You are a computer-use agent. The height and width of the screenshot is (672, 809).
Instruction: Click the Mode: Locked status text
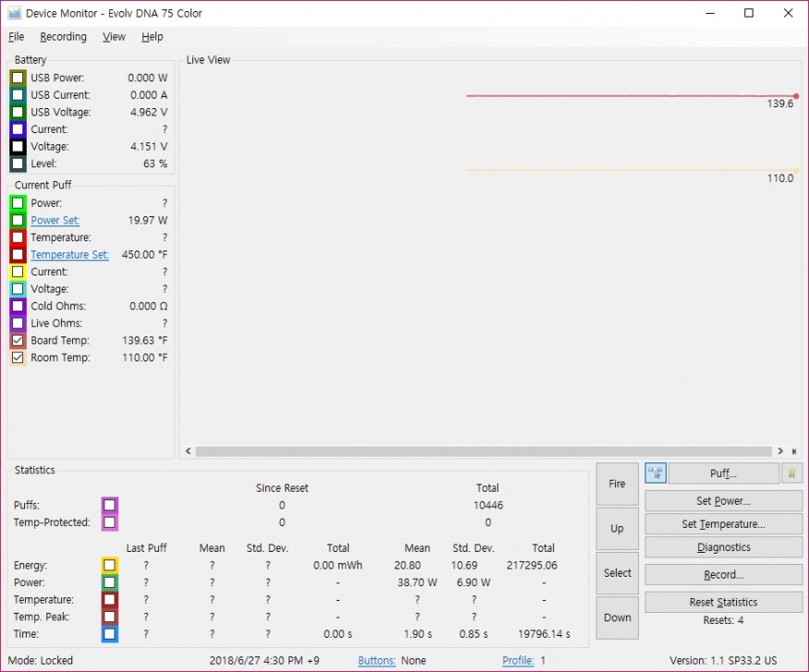[x=41, y=661]
